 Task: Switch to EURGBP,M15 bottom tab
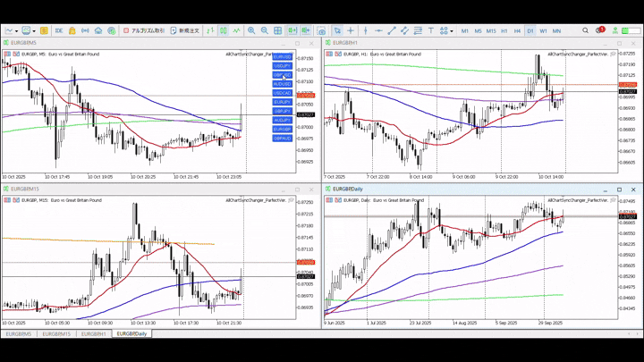tap(56, 334)
